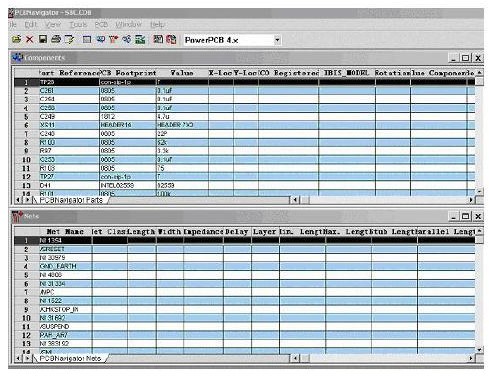The height and width of the screenshot is (377, 489).
Task: Click the Net Name column header
Action: tap(65, 231)
